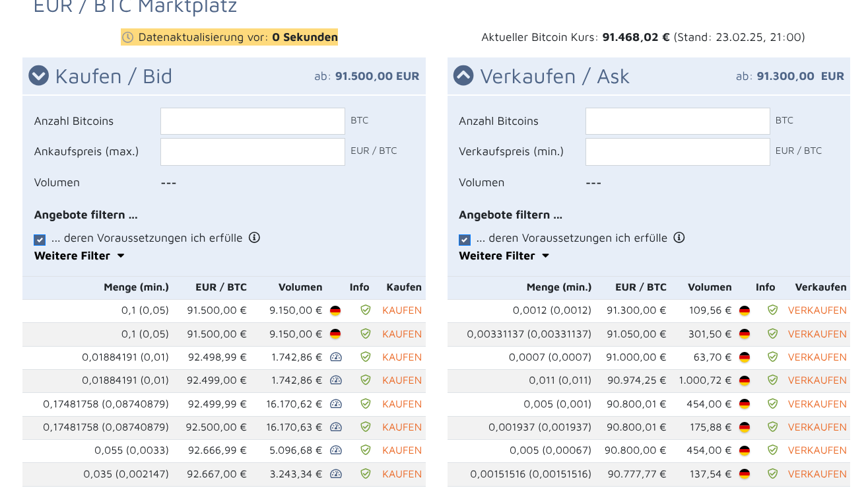
Task: Click KAUFEN on the first 91.500,00 € offer
Action: 402,310
